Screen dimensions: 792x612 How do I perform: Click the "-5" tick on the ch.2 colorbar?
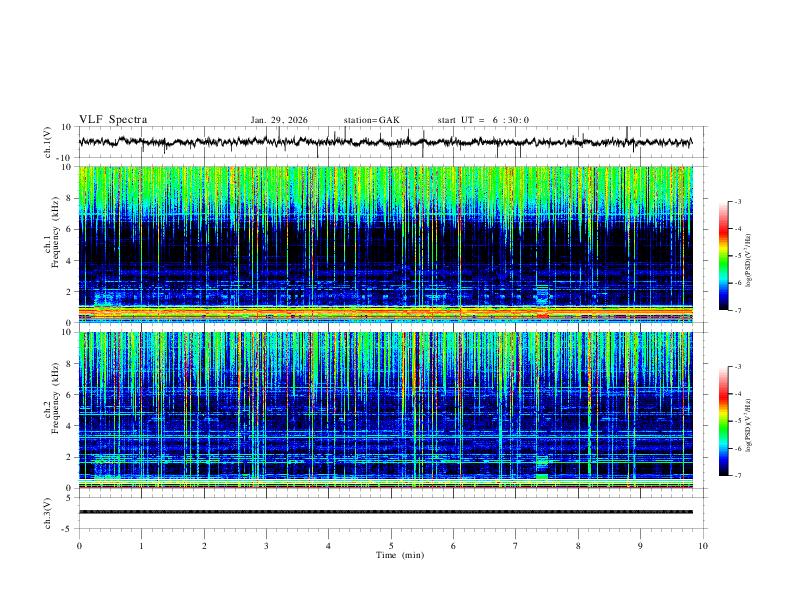click(x=738, y=421)
